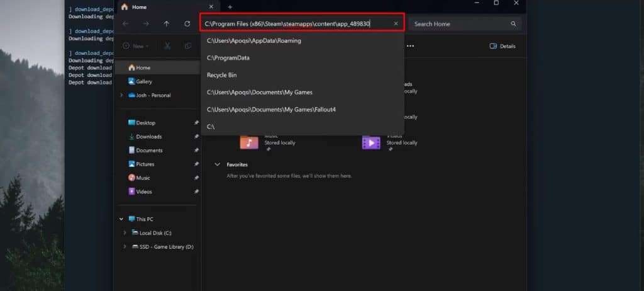
Task: Collapse the This PC node
Action: coord(121,219)
